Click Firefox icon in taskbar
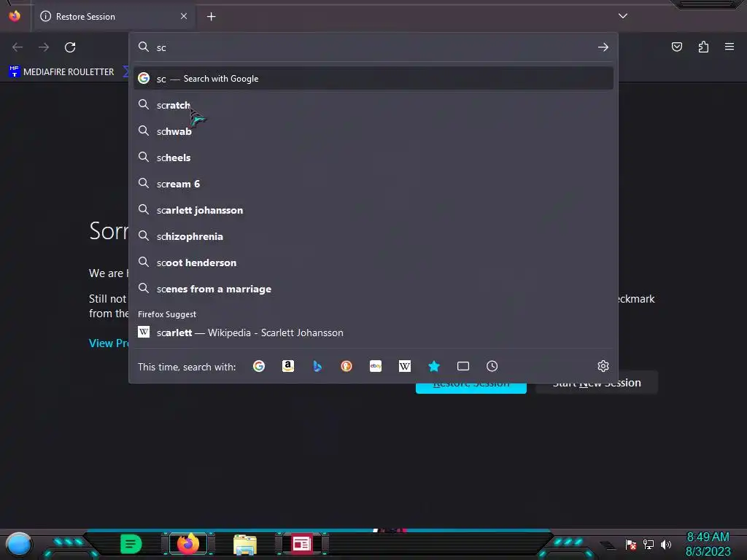 [x=187, y=544]
